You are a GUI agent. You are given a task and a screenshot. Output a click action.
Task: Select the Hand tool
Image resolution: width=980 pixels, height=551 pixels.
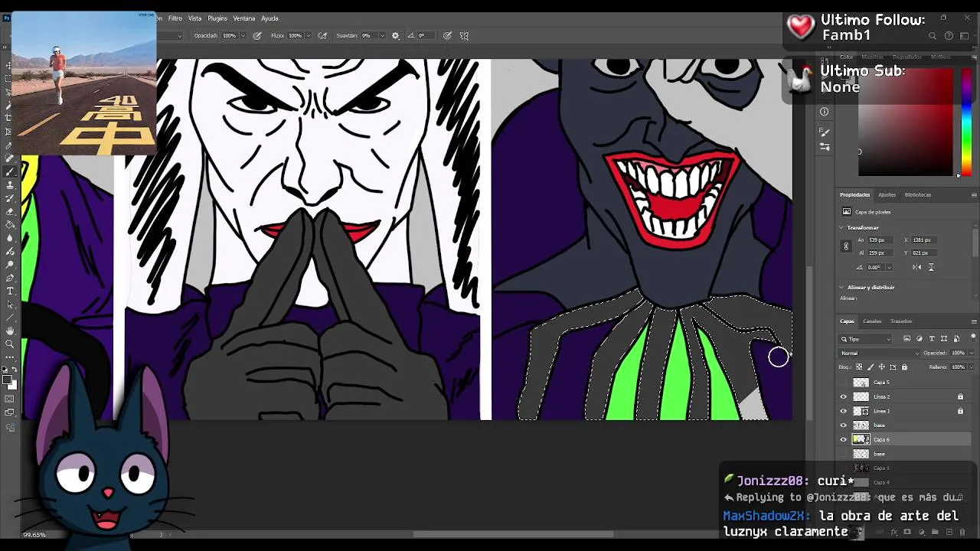[9, 331]
